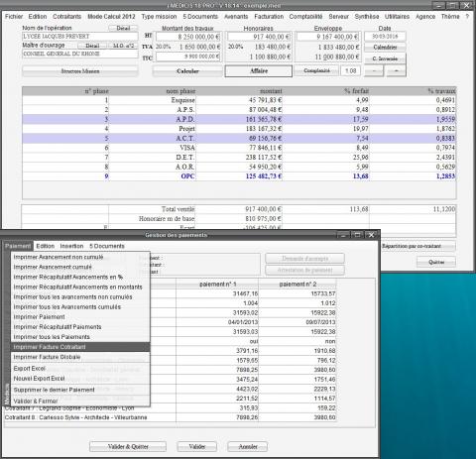Select highlighted Imprimer Facture Cotraitant entry

(x=80, y=347)
